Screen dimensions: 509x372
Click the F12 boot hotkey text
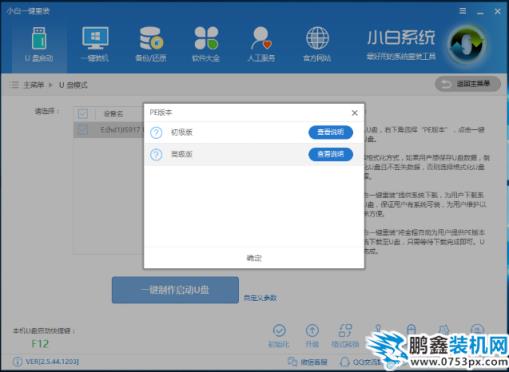pos(40,344)
